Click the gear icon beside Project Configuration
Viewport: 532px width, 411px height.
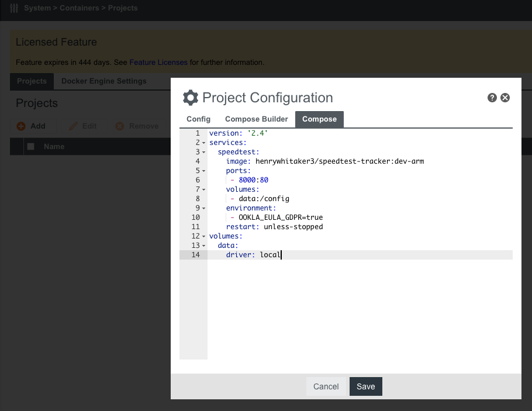(191, 98)
